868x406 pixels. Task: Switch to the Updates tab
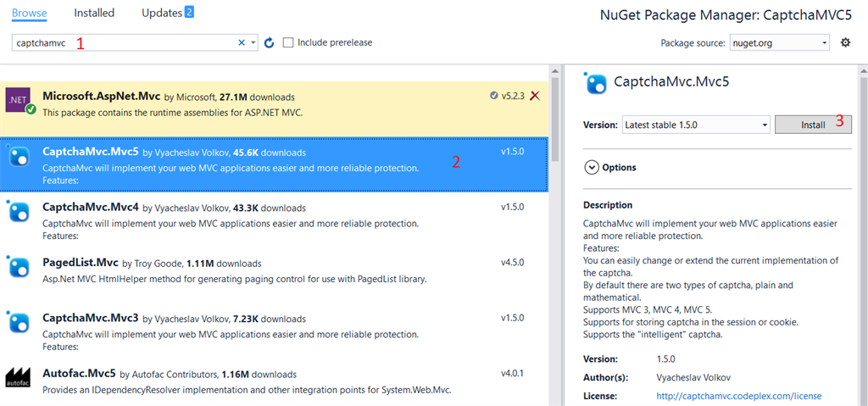(x=167, y=13)
